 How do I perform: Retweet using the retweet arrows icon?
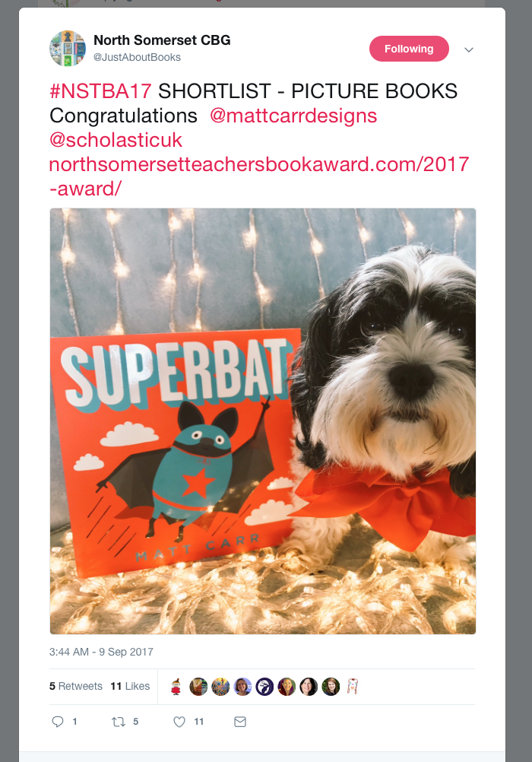click(x=119, y=722)
